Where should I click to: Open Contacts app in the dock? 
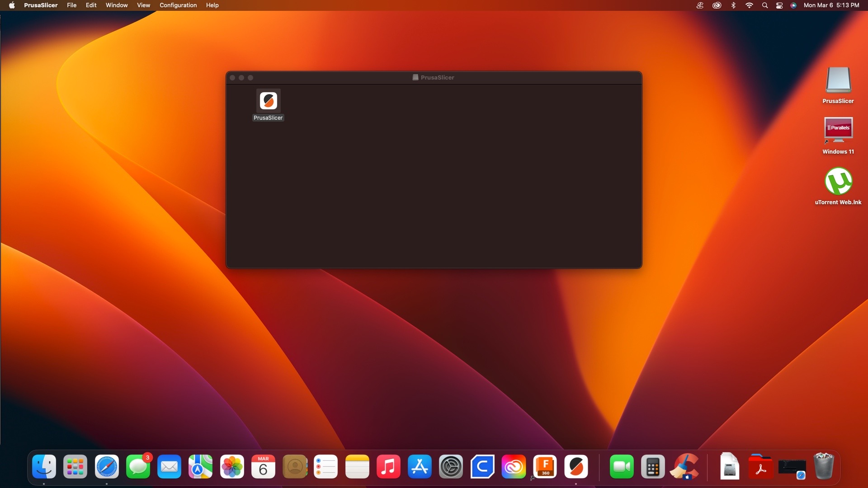pos(295,467)
